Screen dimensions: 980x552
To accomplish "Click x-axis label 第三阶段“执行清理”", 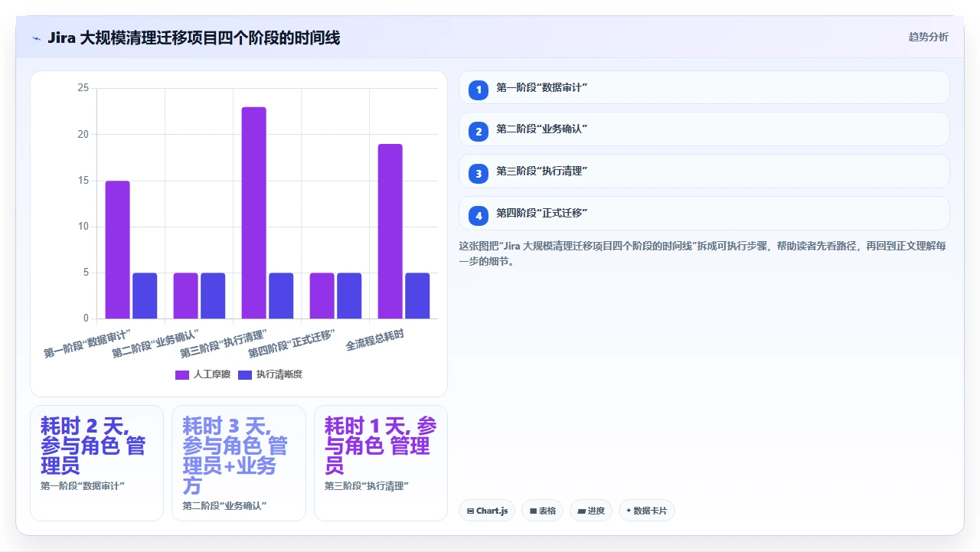I will point(224,344).
